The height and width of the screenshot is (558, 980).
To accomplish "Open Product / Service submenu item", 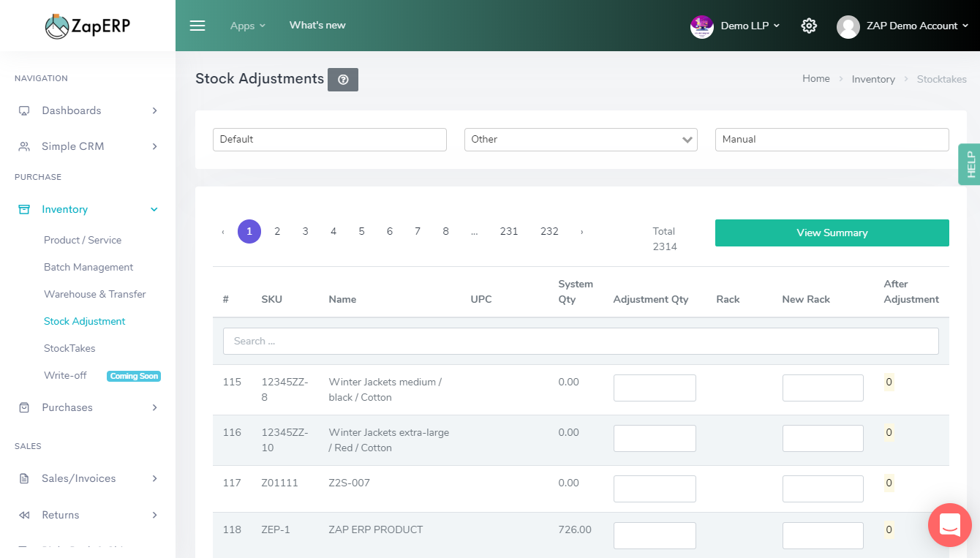I will tap(83, 240).
